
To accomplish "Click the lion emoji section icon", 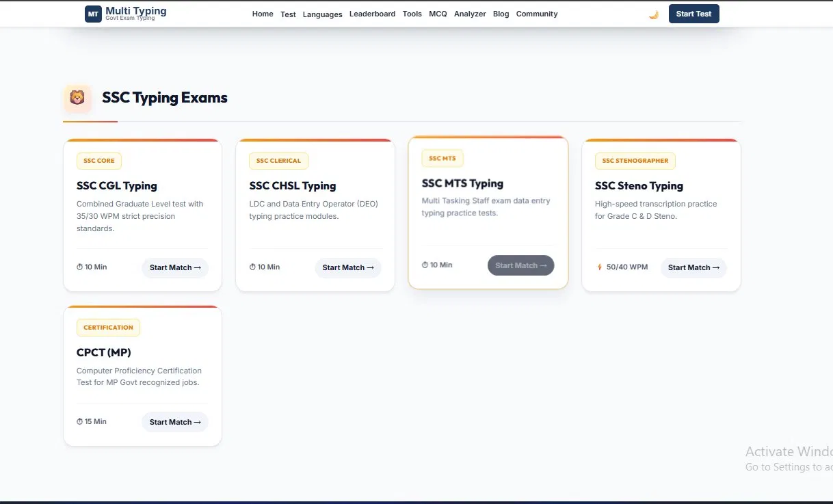I will click(77, 98).
